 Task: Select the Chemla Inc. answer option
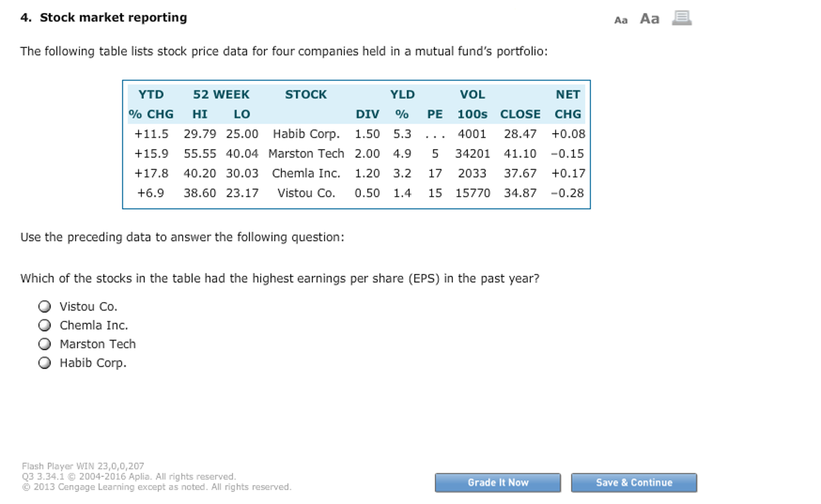point(45,325)
